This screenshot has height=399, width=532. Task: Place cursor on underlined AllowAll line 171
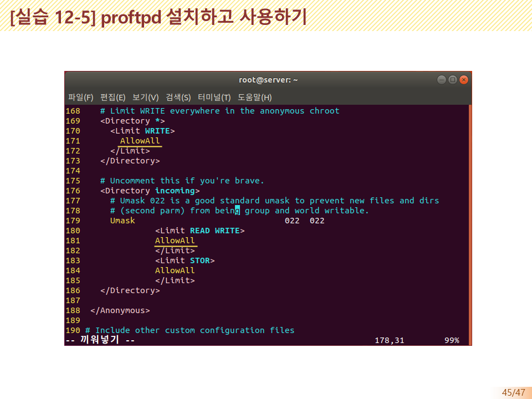[x=140, y=141]
